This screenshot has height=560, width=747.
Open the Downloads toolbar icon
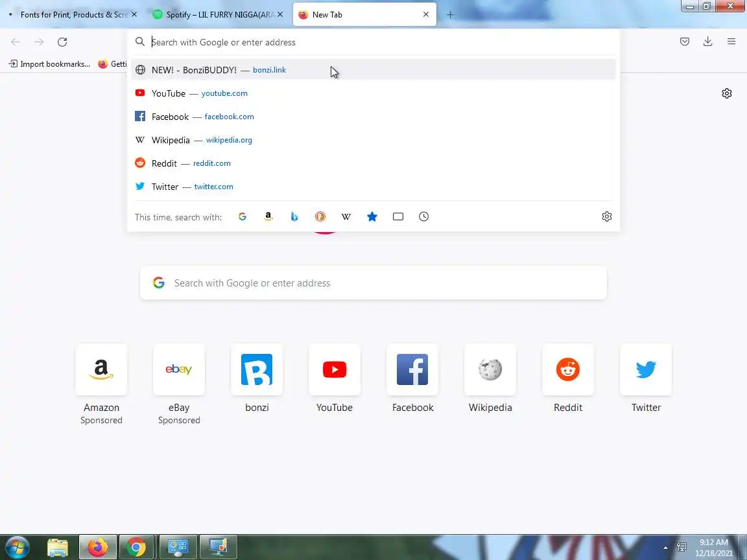708,41
